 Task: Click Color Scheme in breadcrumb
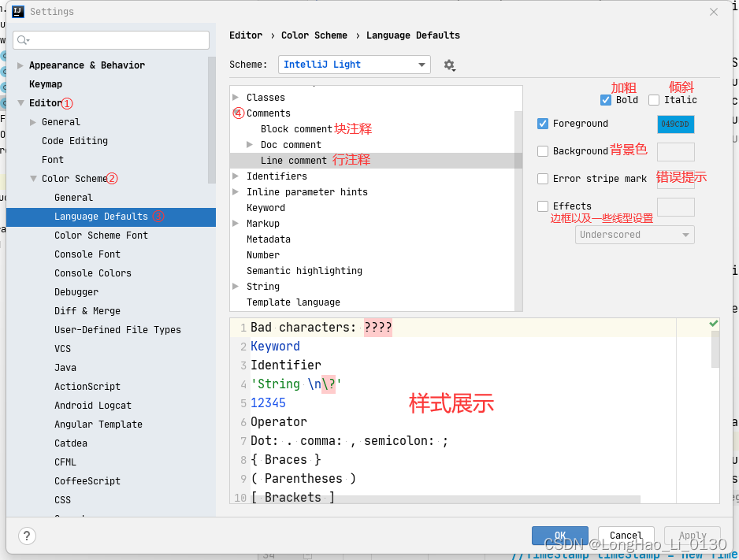[x=314, y=35]
